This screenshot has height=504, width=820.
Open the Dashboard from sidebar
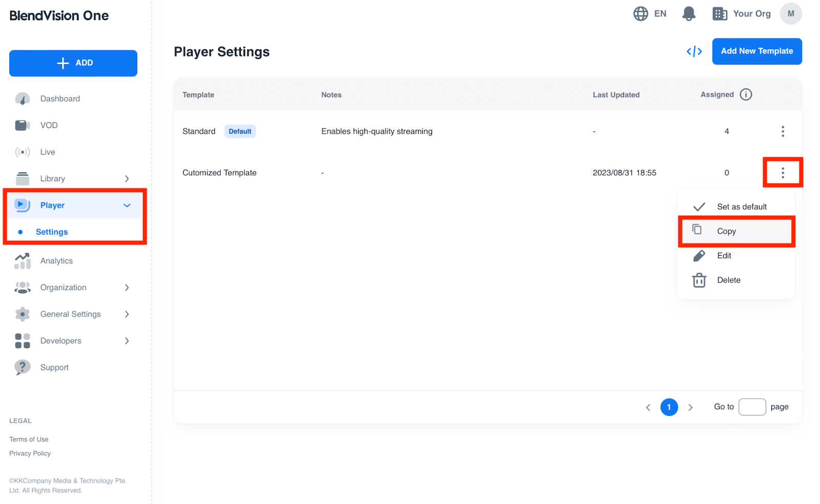point(60,99)
